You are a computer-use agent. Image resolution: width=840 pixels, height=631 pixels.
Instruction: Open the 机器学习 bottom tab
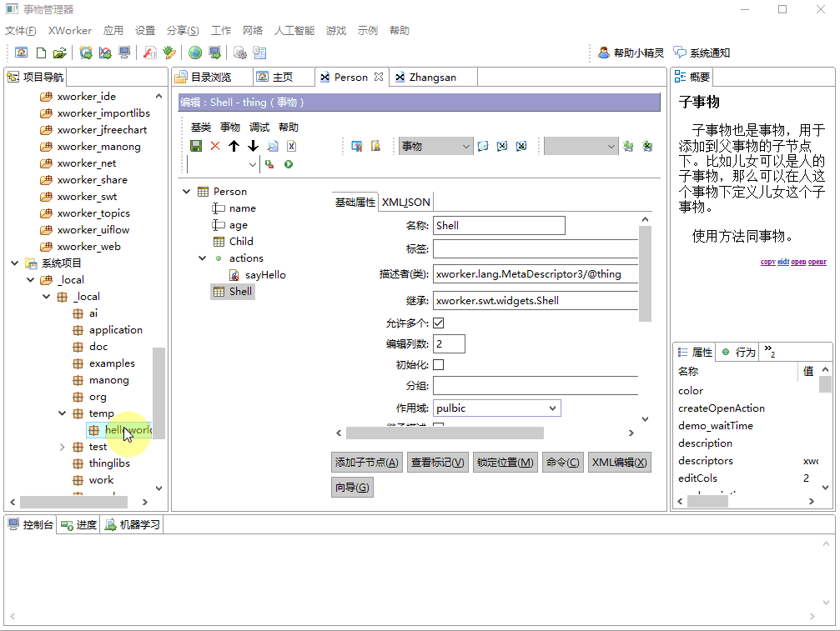point(133,524)
